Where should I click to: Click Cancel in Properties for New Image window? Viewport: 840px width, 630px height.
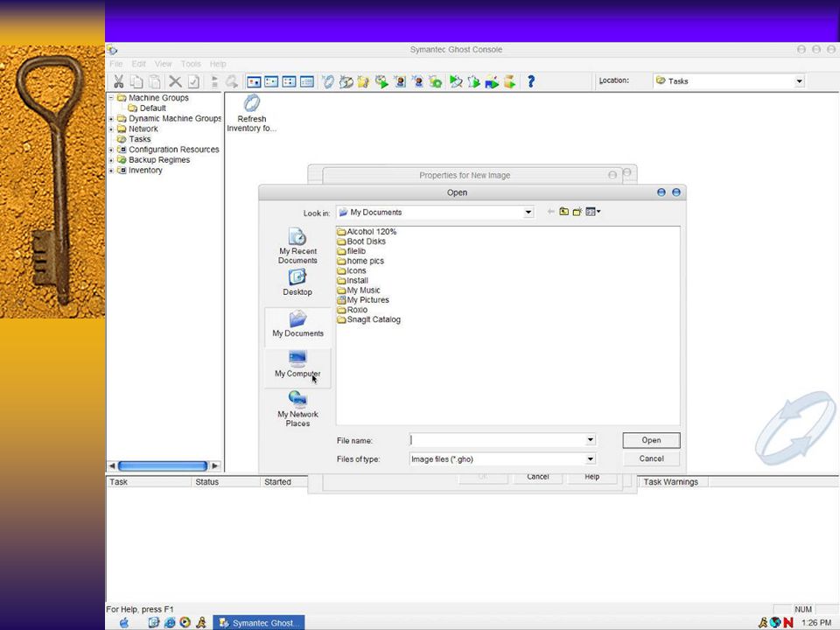538,478
